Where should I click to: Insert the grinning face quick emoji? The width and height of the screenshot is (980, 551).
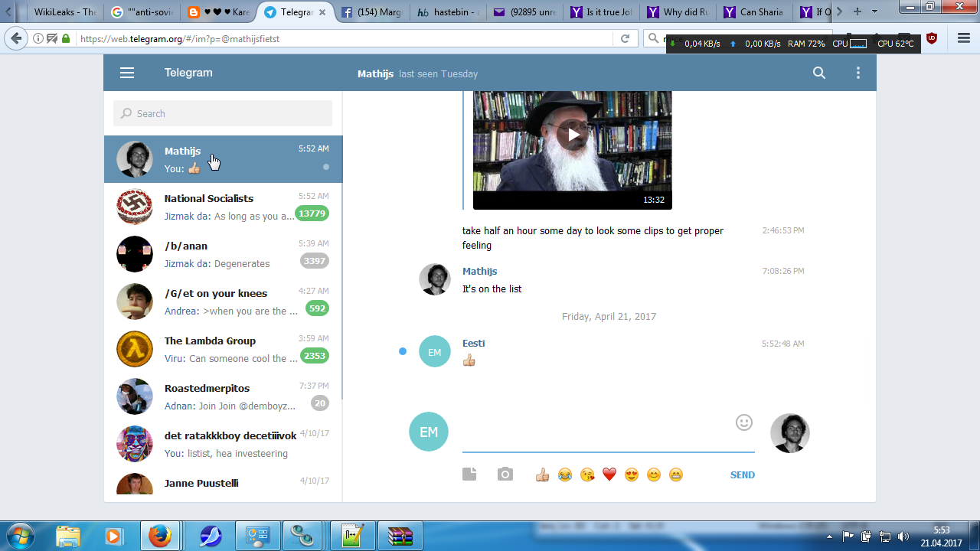676,475
